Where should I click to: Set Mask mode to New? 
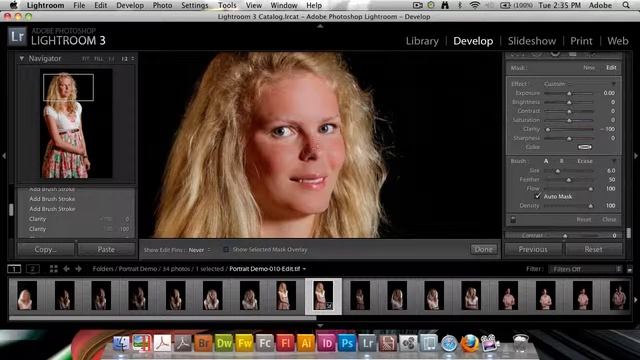tap(589, 68)
